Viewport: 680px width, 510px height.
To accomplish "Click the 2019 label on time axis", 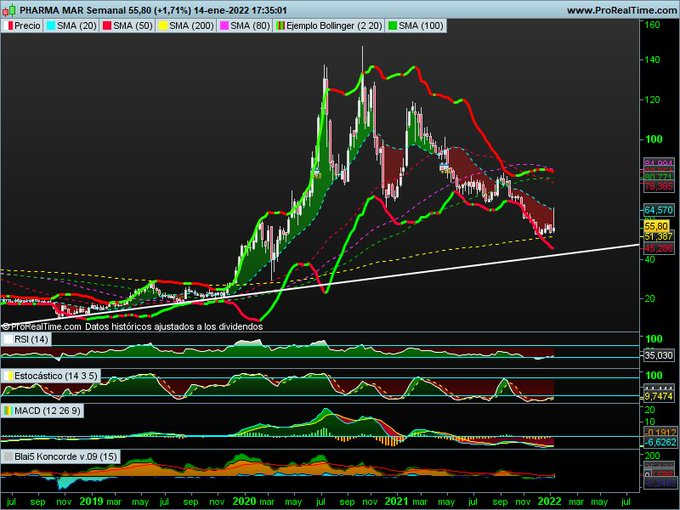I will (92, 502).
